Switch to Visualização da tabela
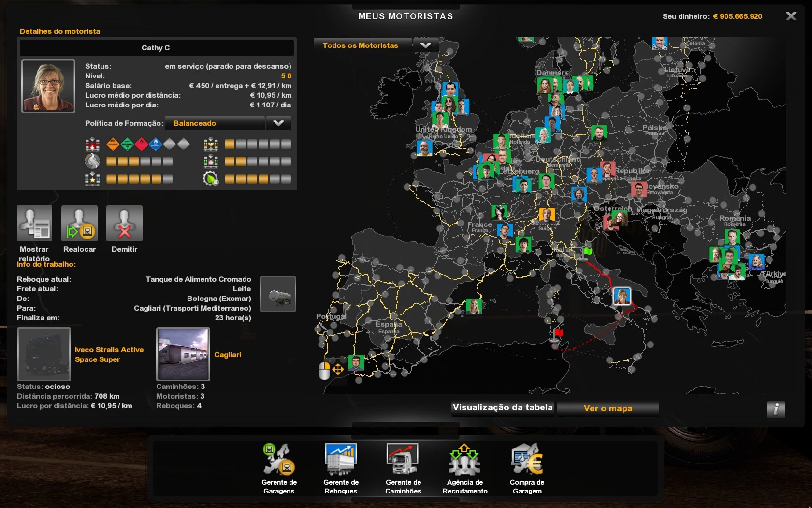812x508 pixels. [503, 408]
